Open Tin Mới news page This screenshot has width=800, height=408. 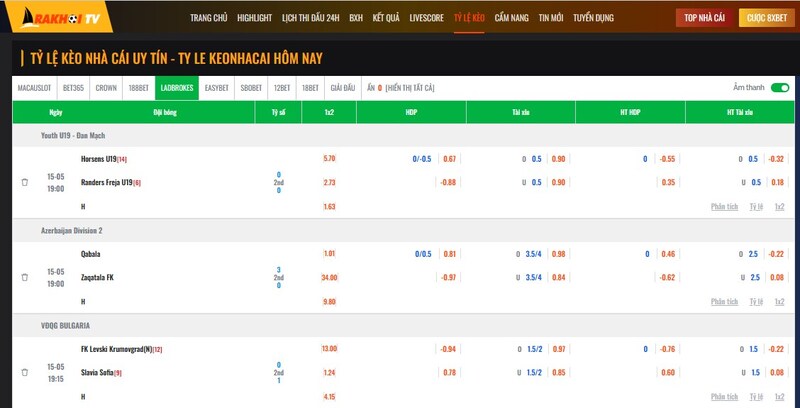(x=551, y=18)
